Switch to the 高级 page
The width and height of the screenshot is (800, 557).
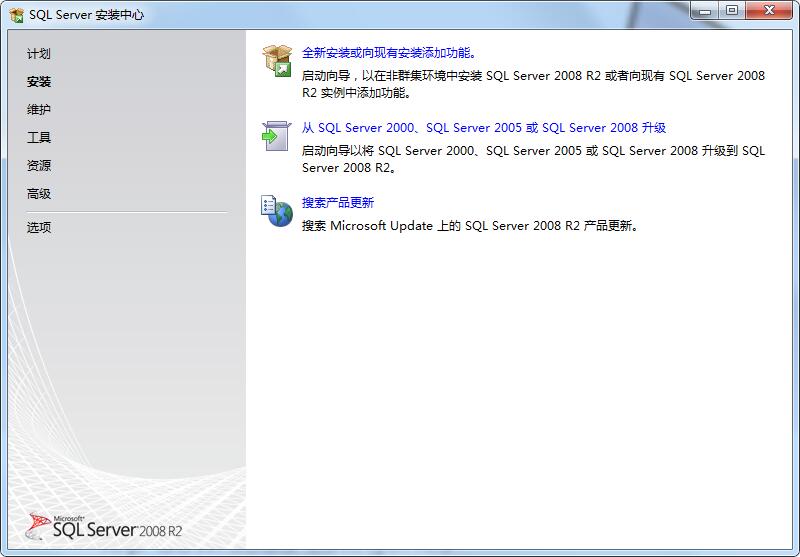39,194
